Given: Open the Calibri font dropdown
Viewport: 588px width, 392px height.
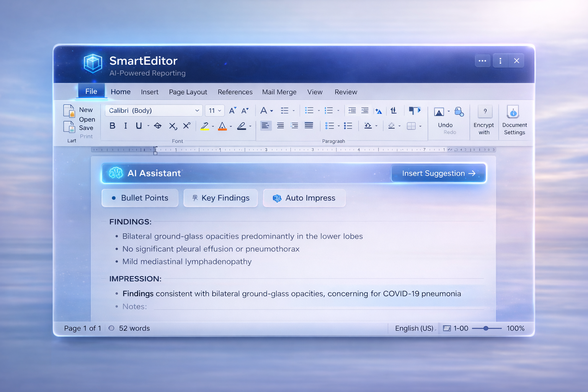Looking at the screenshot, I should pyautogui.click(x=153, y=110).
